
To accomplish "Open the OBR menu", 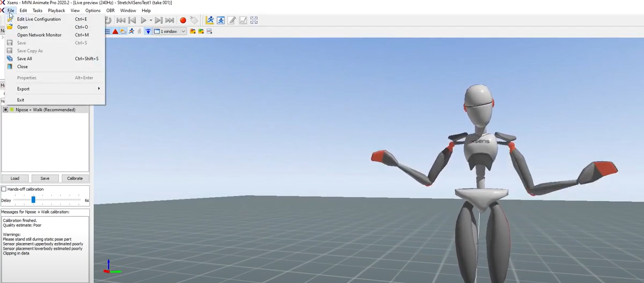I will click(x=110, y=10).
